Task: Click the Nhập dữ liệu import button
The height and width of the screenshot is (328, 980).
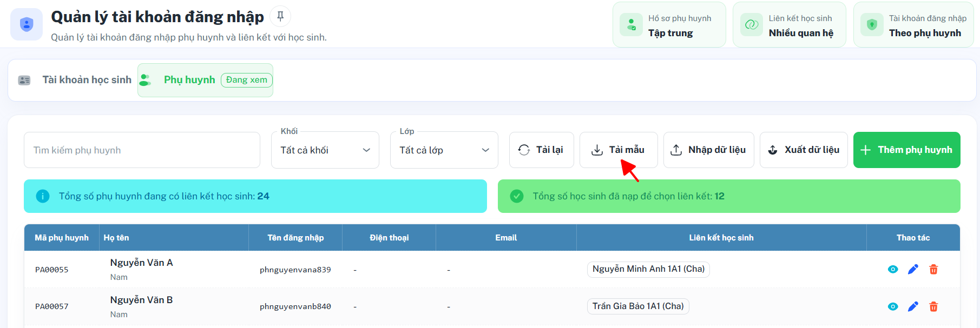Action: [x=708, y=150]
